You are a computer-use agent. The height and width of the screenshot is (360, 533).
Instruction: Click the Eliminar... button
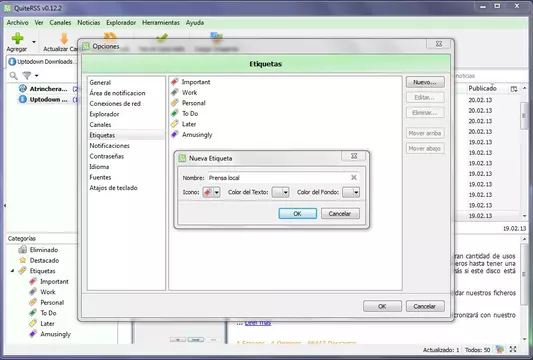click(x=425, y=113)
